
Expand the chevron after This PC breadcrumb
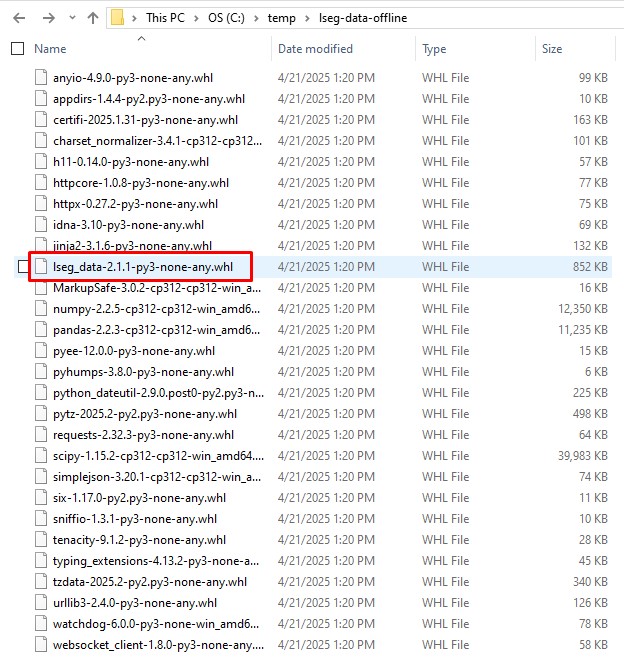point(204,18)
